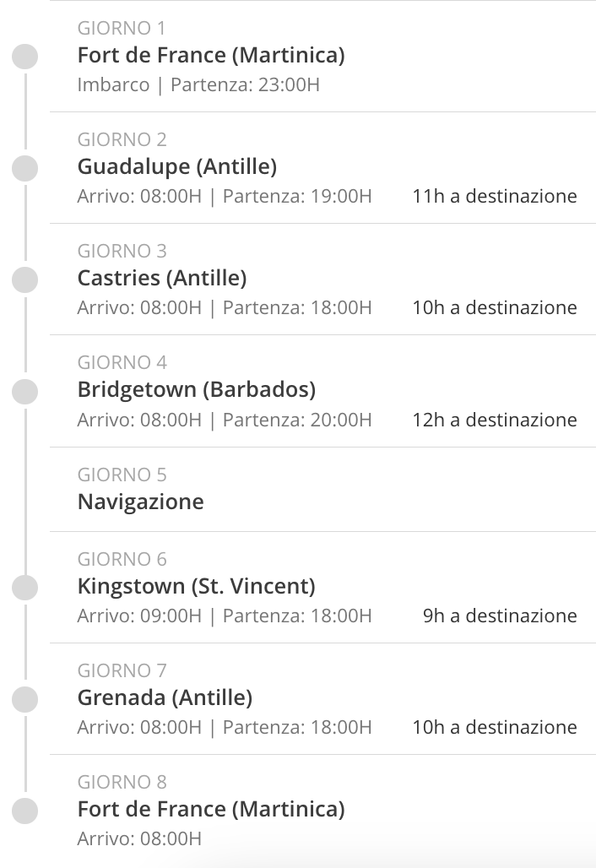Select the timeline dot next to Grenada
This screenshot has height=868, width=596.
tap(25, 699)
